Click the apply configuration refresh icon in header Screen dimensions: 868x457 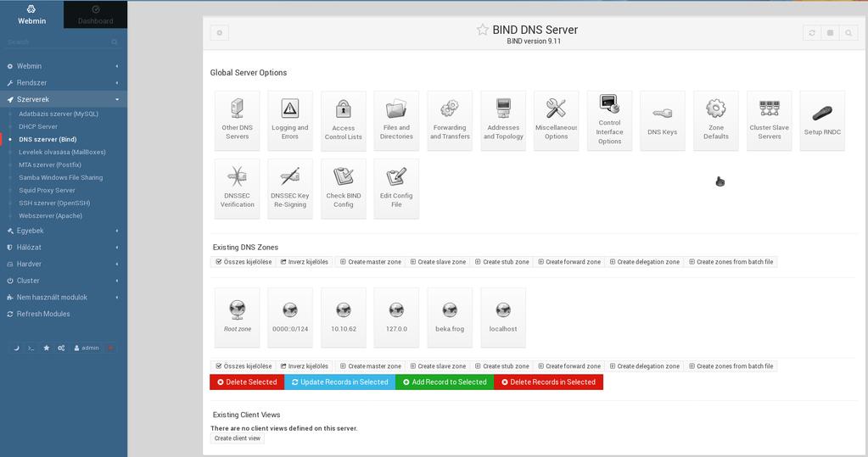(812, 32)
